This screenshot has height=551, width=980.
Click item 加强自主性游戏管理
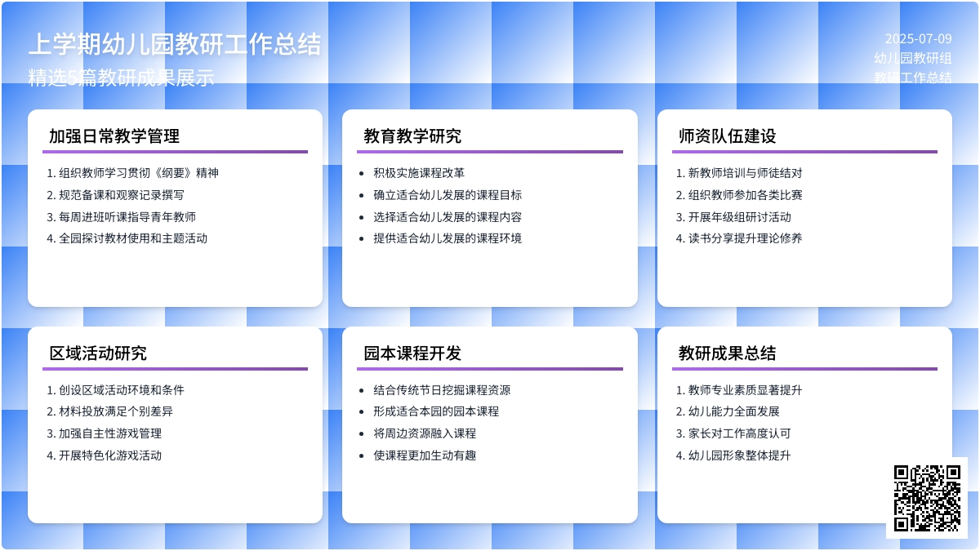pos(110,433)
